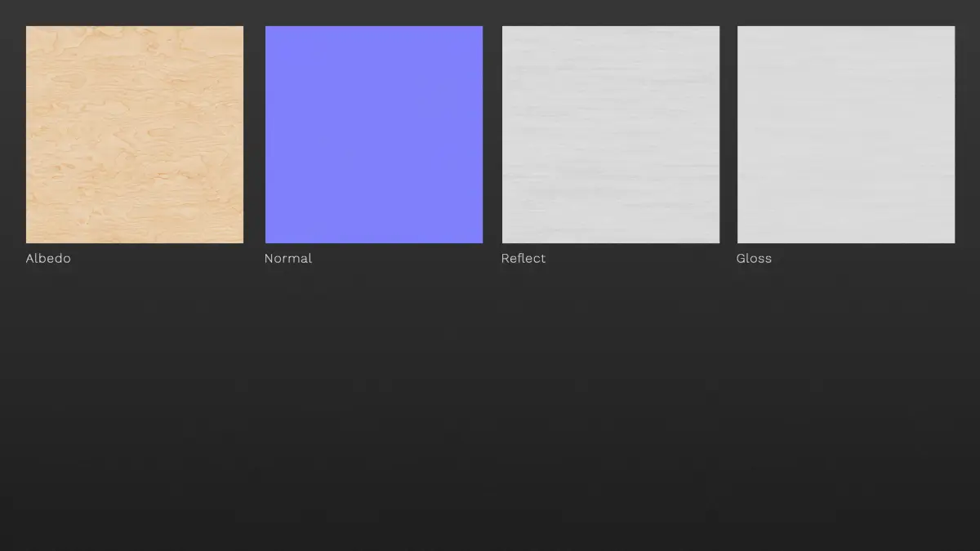
Task: Select the Gloss map thumbnail
Action: coord(846,135)
